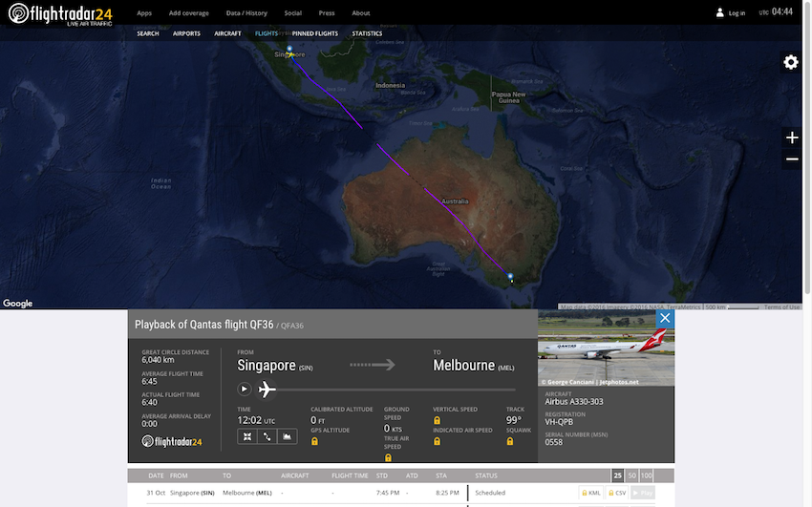Click the FLIGHT TIME column header
Image resolution: width=812 pixels, height=507 pixels.
[350, 475]
